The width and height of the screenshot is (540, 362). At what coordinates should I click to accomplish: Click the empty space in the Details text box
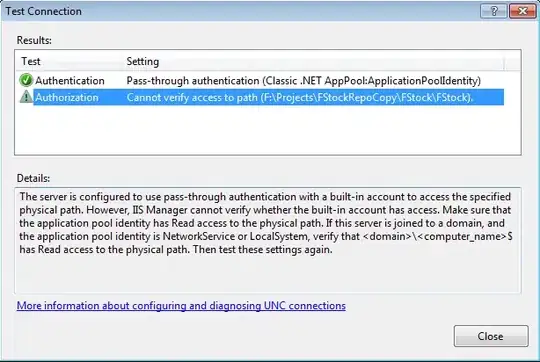coord(268,275)
